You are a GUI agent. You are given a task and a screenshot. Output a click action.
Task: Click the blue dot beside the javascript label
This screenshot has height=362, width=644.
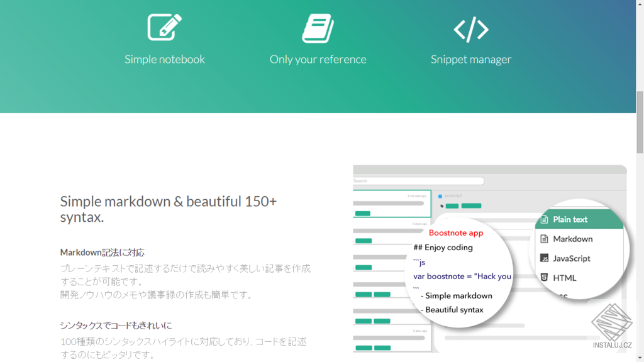(x=440, y=196)
